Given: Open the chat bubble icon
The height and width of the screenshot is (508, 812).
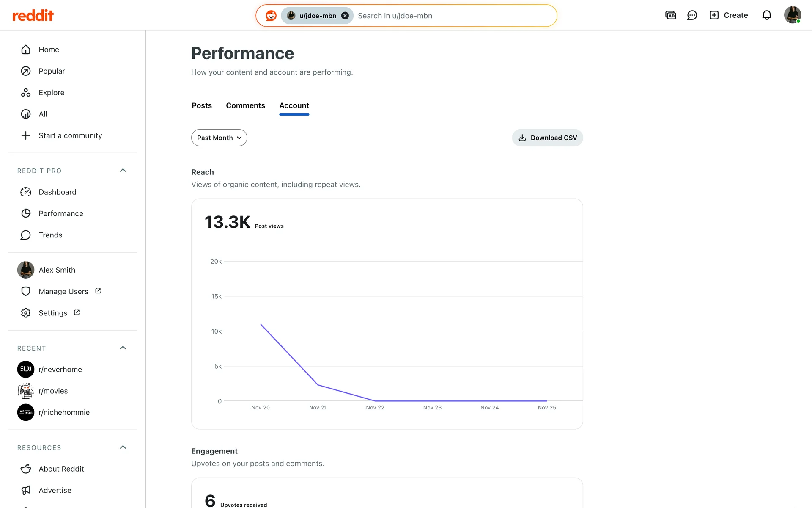Looking at the screenshot, I should click(x=692, y=15).
